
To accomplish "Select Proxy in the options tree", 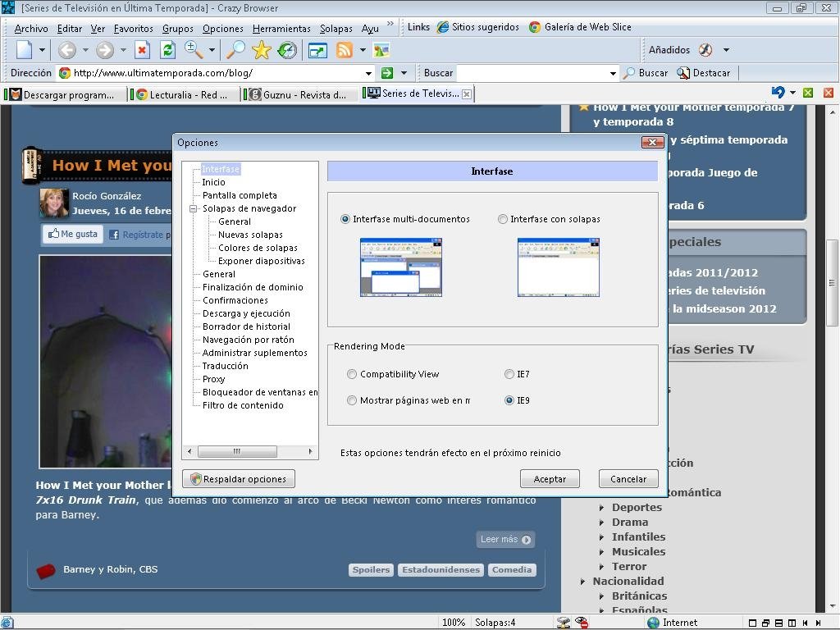I will (214, 379).
